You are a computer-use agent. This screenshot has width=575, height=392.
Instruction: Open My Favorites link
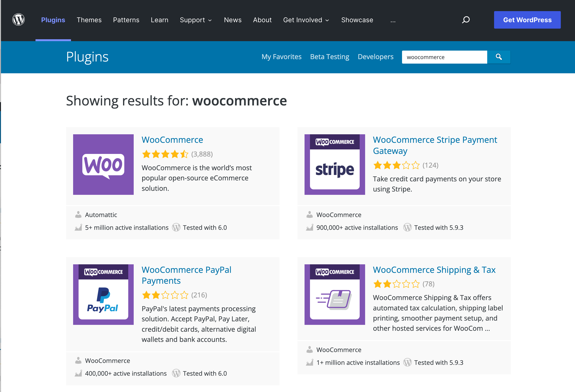pos(282,57)
